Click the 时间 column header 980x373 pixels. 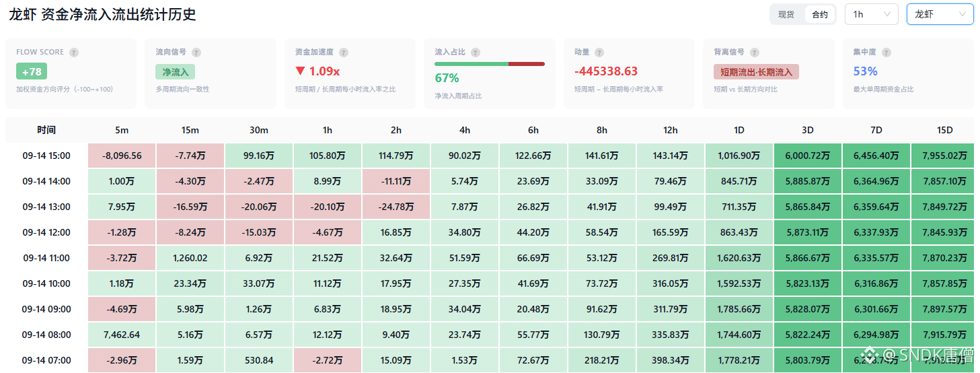click(46, 130)
